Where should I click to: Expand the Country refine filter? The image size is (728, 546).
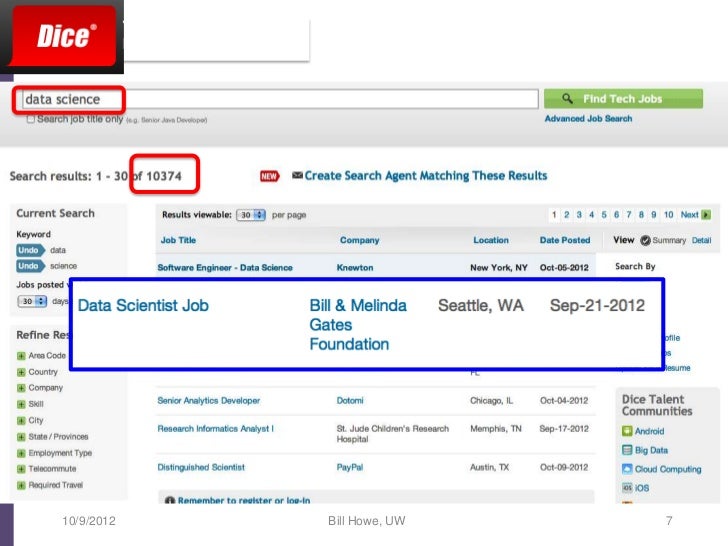[21, 372]
